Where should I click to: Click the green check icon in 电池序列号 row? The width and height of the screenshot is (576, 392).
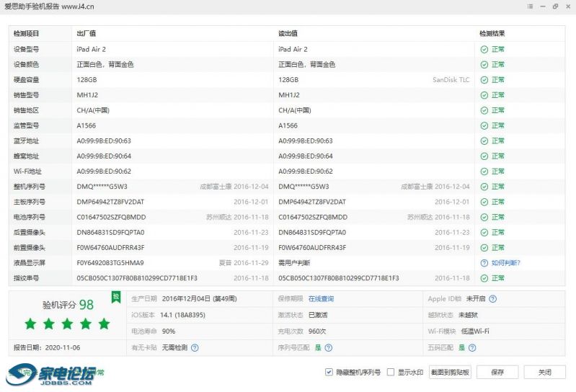point(484,218)
